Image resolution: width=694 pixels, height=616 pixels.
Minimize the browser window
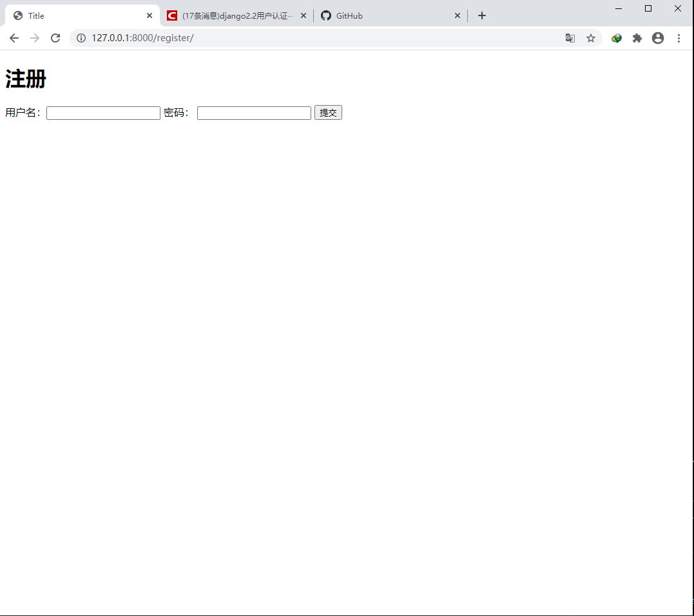619,8
